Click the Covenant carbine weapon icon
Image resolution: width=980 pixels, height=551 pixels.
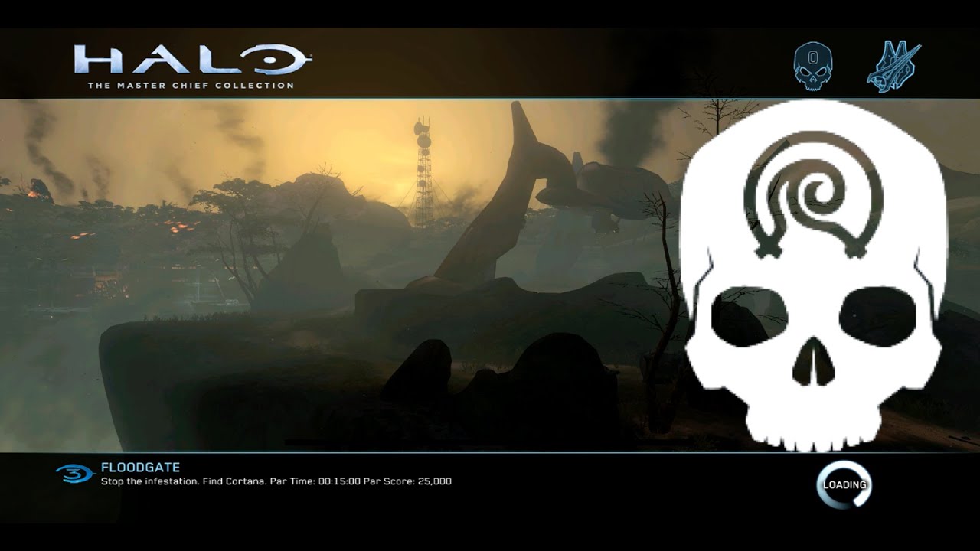tap(893, 67)
